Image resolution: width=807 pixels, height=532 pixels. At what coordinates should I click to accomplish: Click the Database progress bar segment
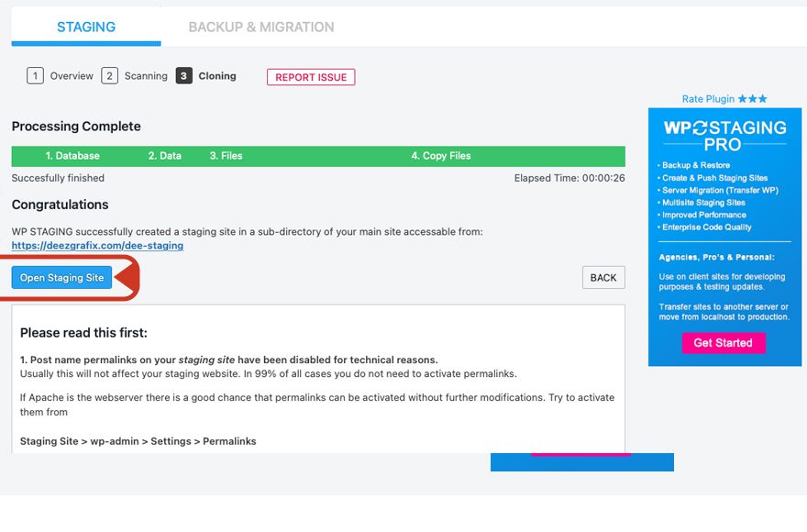pos(73,155)
